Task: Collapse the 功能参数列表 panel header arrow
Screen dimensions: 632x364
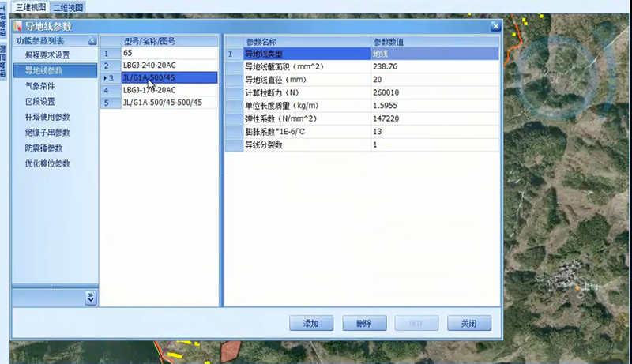Action: (x=92, y=41)
